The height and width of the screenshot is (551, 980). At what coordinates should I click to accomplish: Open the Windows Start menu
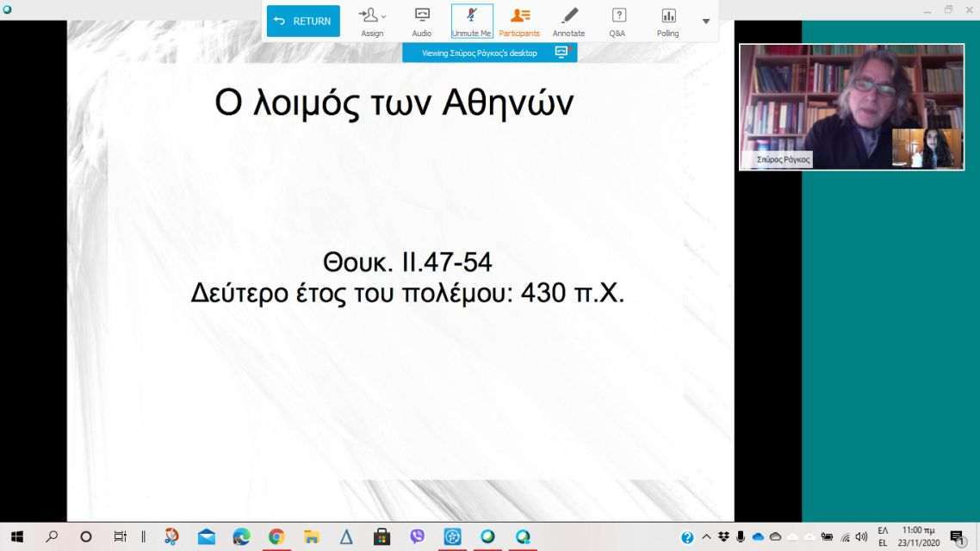coord(16,536)
